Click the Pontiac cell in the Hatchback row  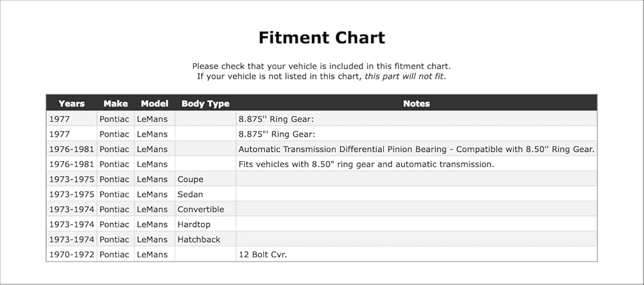(115, 239)
